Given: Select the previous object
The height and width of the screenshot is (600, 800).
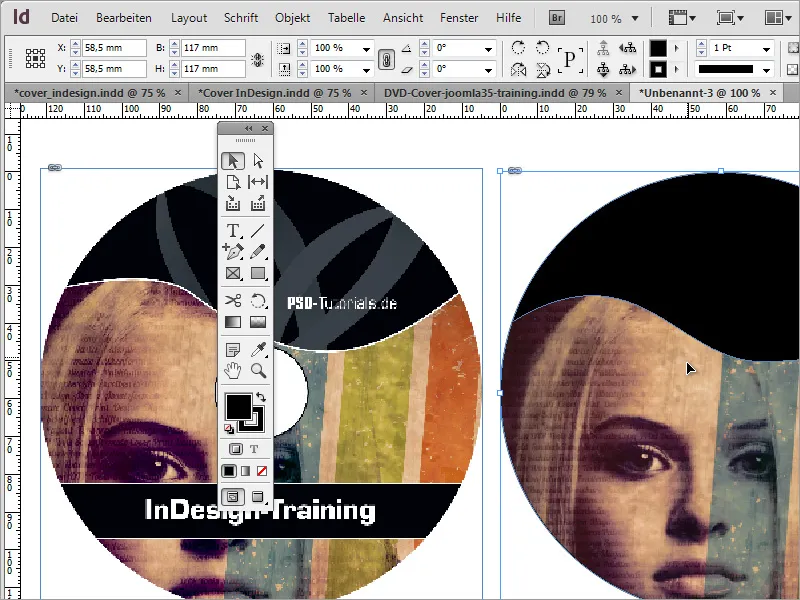Looking at the screenshot, I should [x=627, y=48].
